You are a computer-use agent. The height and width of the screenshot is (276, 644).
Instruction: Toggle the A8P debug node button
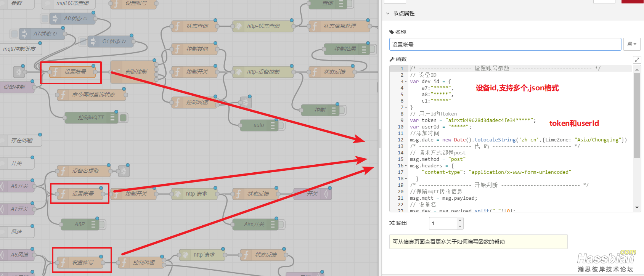click(102, 225)
